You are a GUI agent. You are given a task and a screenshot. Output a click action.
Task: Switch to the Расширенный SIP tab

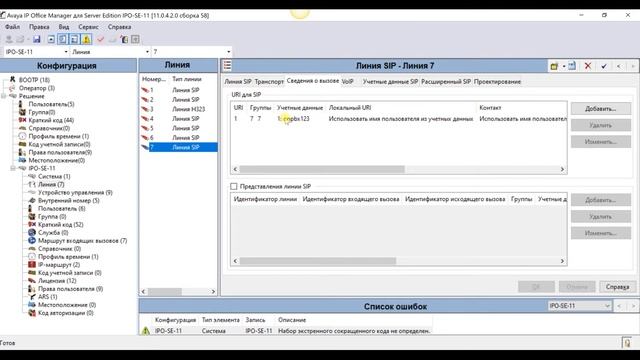tap(446, 82)
